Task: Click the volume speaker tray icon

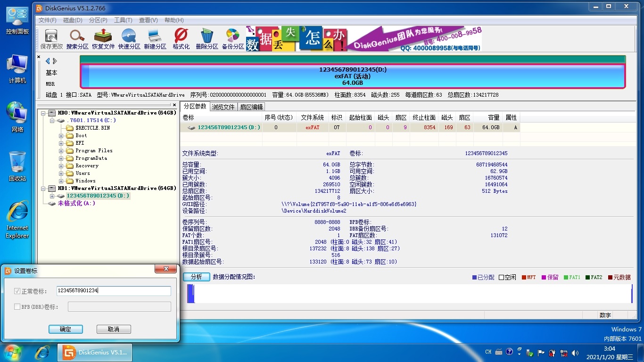Action: (575, 353)
